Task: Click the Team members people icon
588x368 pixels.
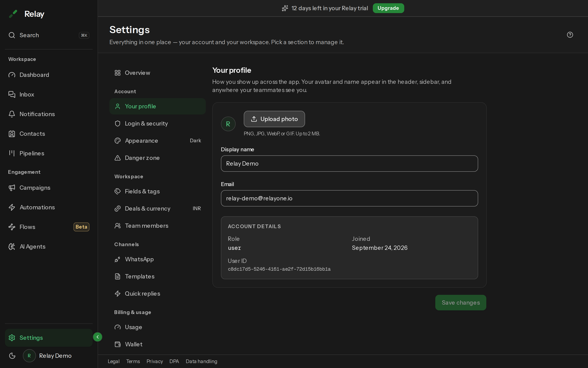Action: [x=118, y=226]
